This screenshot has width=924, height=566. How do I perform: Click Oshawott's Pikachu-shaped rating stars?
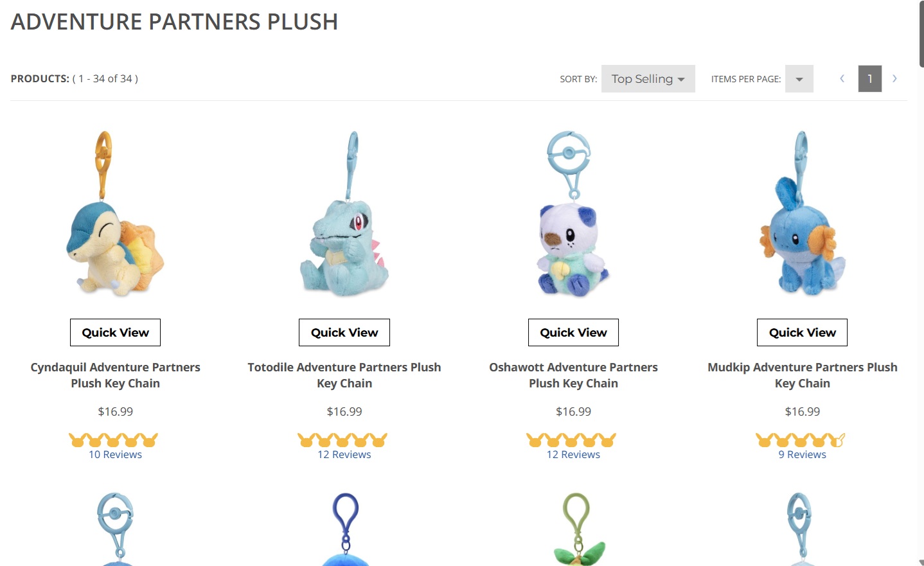click(571, 440)
